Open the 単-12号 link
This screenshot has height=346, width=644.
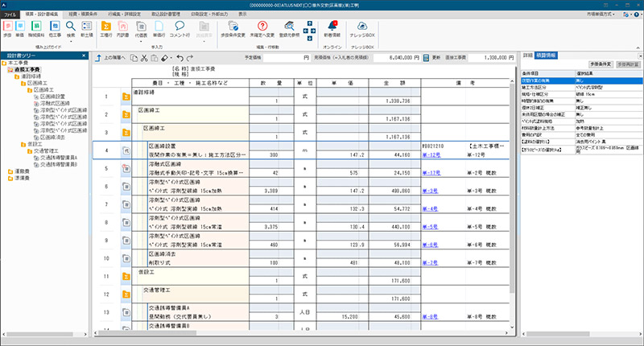431,154
